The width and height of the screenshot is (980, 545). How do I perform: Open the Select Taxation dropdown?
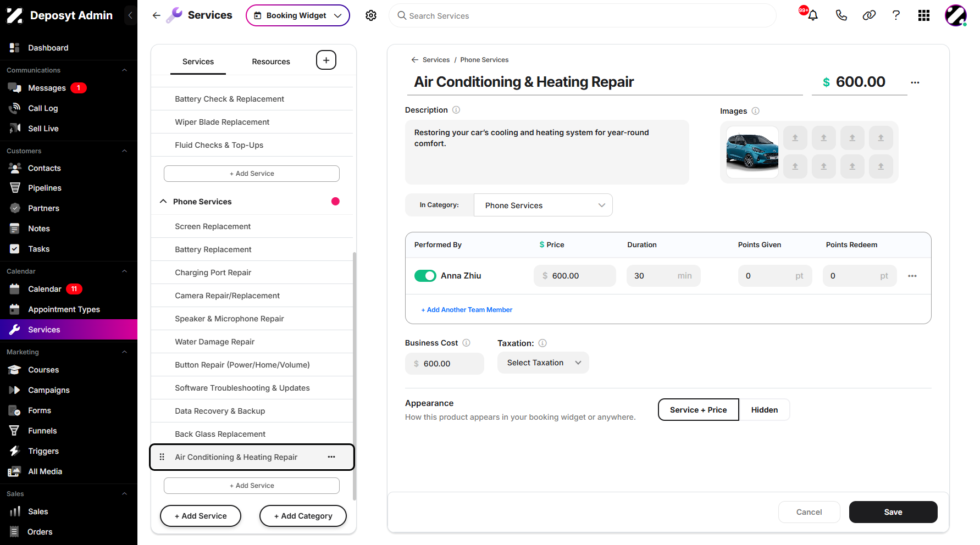pyautogui.click(x=543, y=363)
